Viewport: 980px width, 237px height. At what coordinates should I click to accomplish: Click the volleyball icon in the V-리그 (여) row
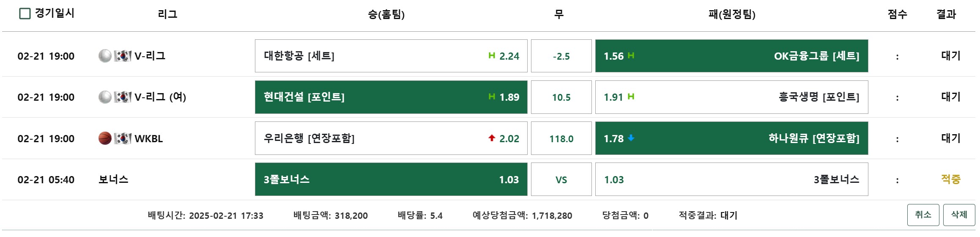105,97
